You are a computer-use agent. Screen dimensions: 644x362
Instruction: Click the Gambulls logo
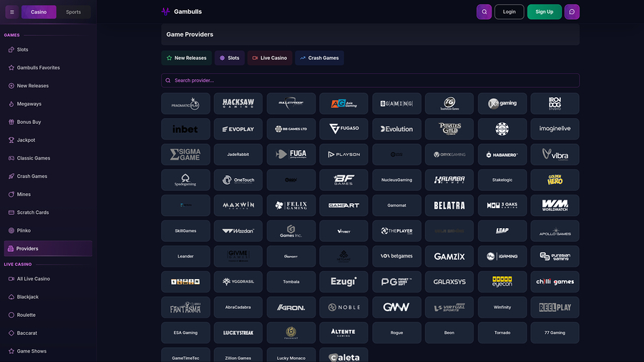pos(182,12)
